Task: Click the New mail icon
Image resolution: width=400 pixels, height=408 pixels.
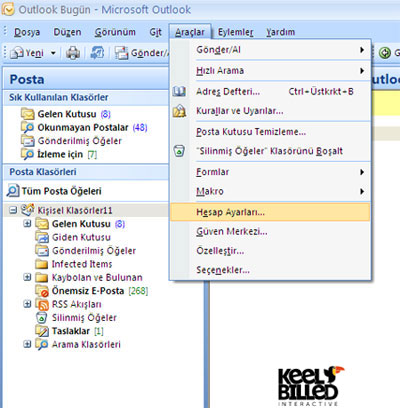Action: click(17, 53)
